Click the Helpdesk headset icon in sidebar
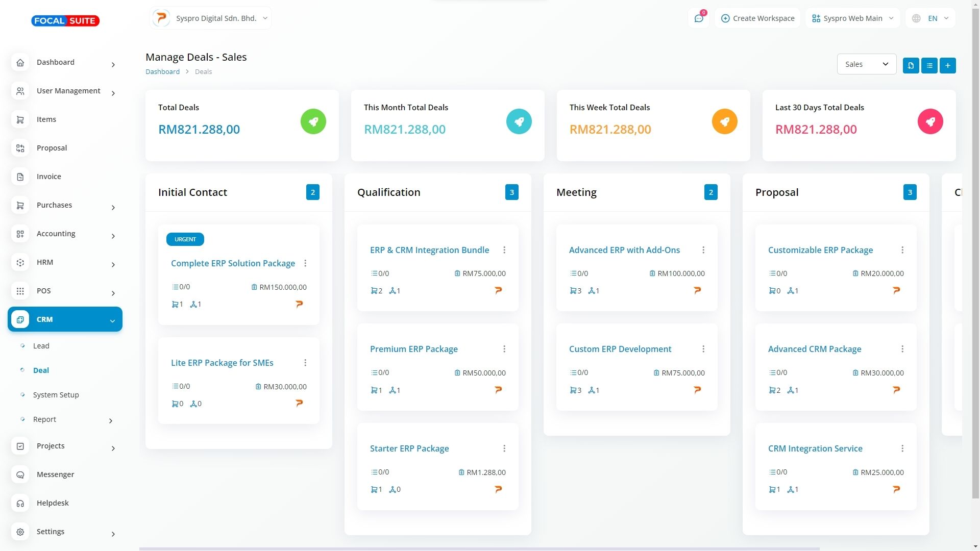 20,503
